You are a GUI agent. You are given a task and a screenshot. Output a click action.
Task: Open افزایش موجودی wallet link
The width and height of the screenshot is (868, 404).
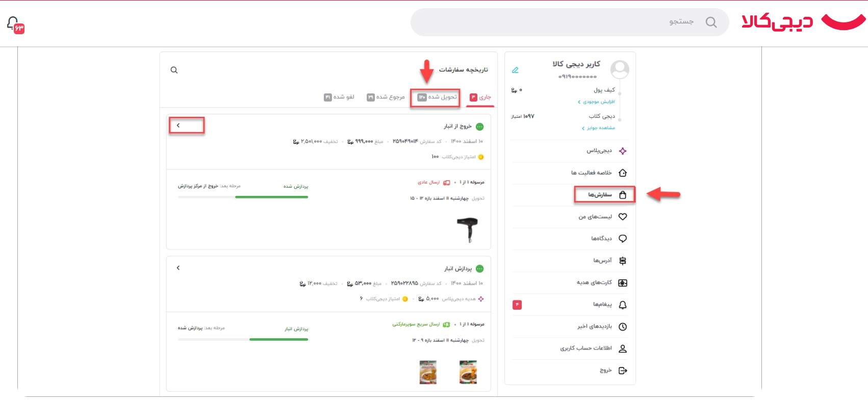pyautogui.click(x=596, y=102)
